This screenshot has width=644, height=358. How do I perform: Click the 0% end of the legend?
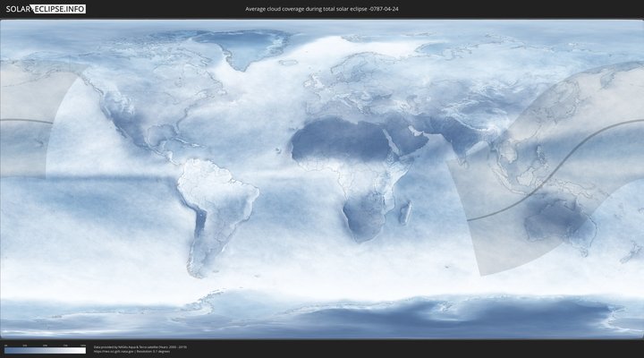(5, 350)
